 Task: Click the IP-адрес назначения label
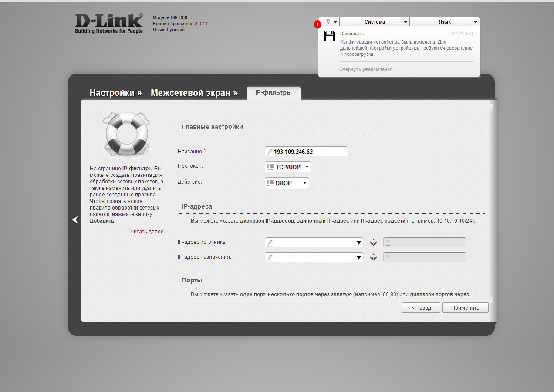click(x=204, y=257)
